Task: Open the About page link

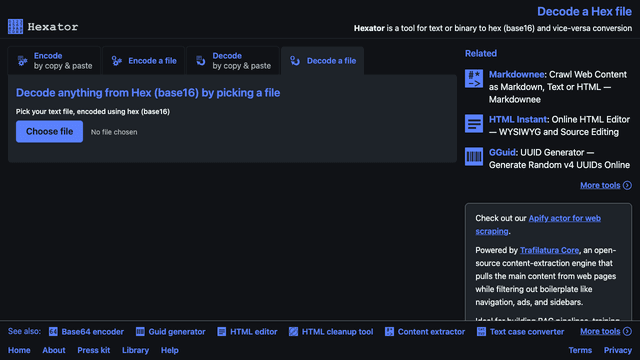Action: click(54, 350)
